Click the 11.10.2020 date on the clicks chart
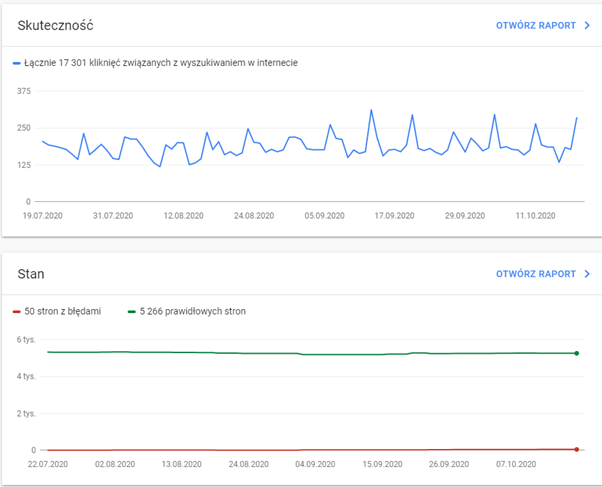602x487 pixels. [x=535, y=214]
